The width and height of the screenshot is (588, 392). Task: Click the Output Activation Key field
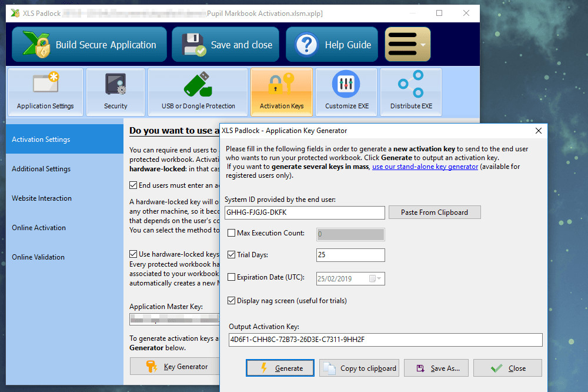point(386,340)
